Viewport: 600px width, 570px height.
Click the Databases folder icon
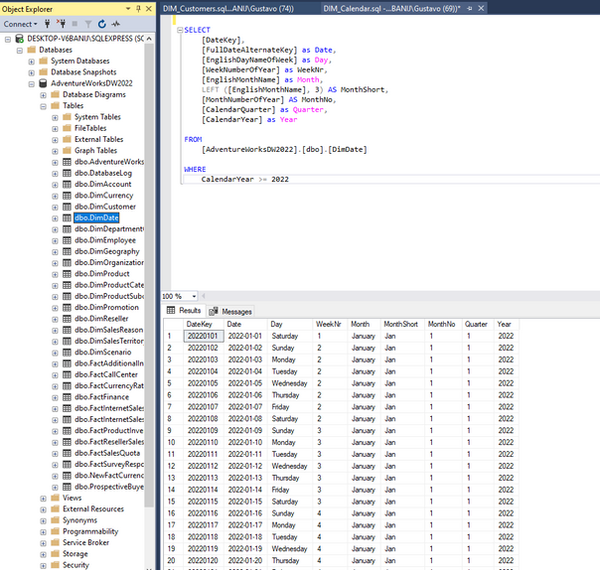pyautogui.click(x=32, y=50)
